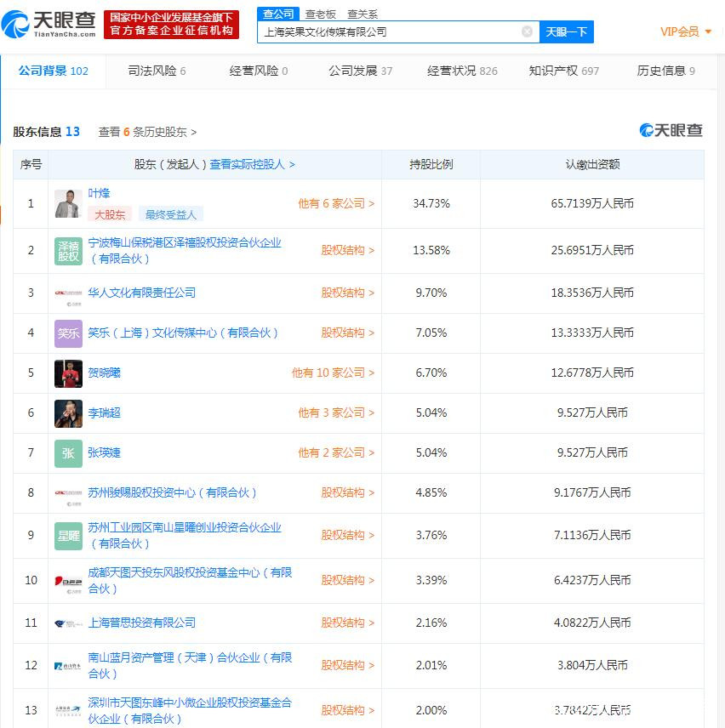Switch to 公司发展 tab
Screen dimensions: 725x728
tap(361, 71)
